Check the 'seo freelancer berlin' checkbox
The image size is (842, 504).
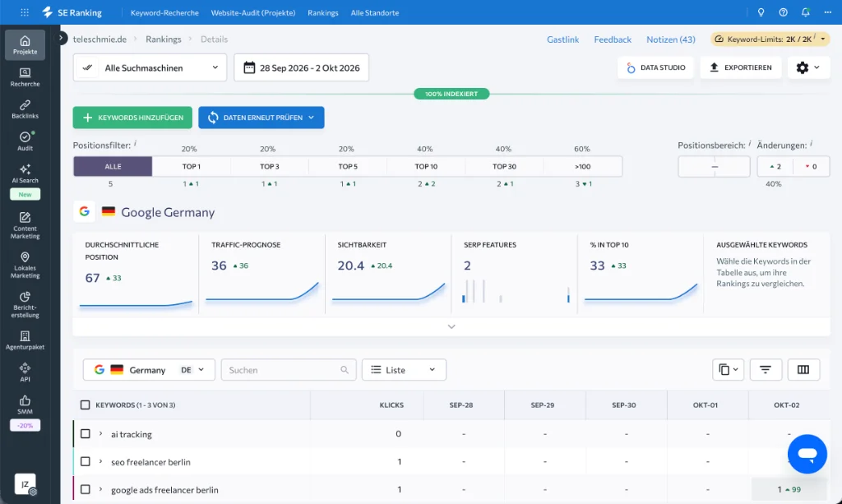tap(85, 461)
